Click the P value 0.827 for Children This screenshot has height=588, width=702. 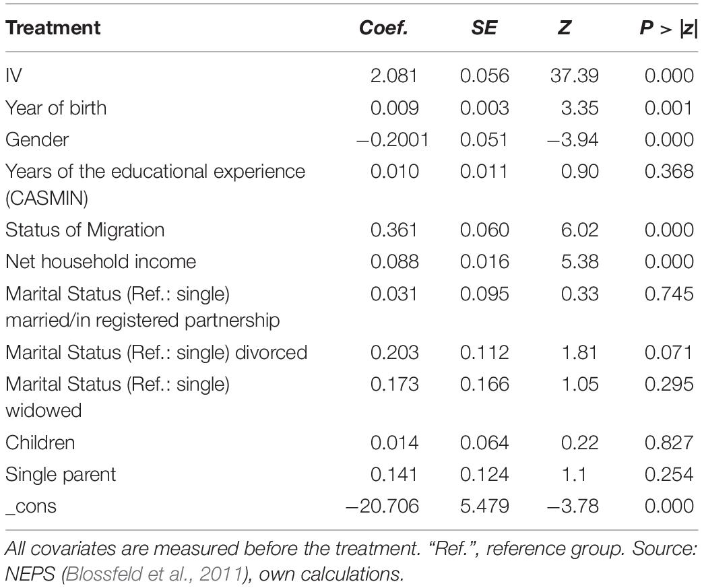[669, 443]
